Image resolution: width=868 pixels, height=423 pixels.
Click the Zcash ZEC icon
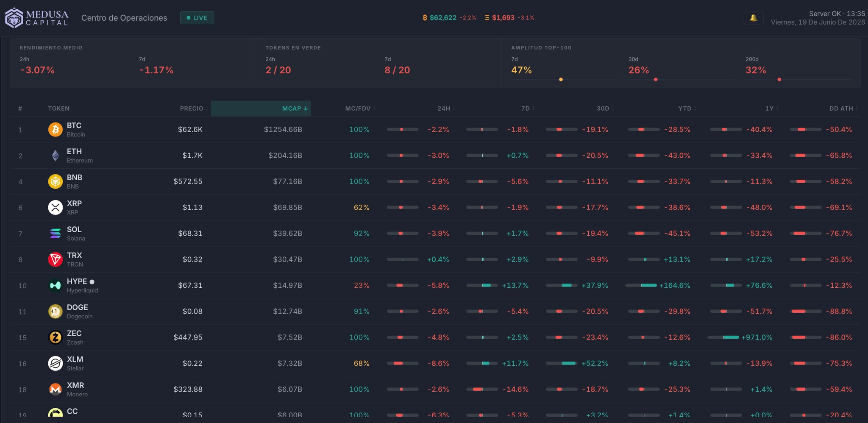click(56, 337)
